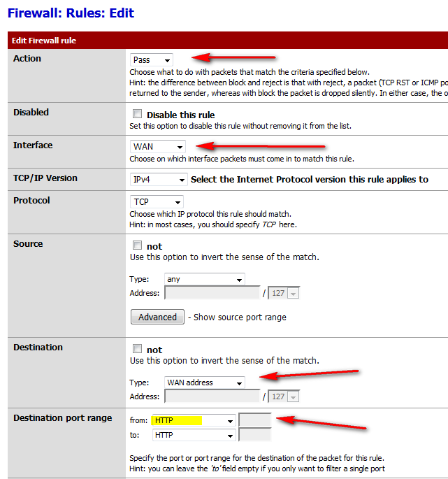448x479 pixels.
Task: Click the Destination Address input field
Action: pos(212,396)
